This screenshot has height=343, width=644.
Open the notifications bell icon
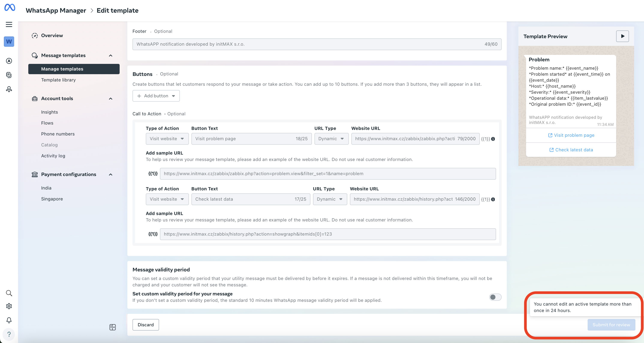pos(9,320)
